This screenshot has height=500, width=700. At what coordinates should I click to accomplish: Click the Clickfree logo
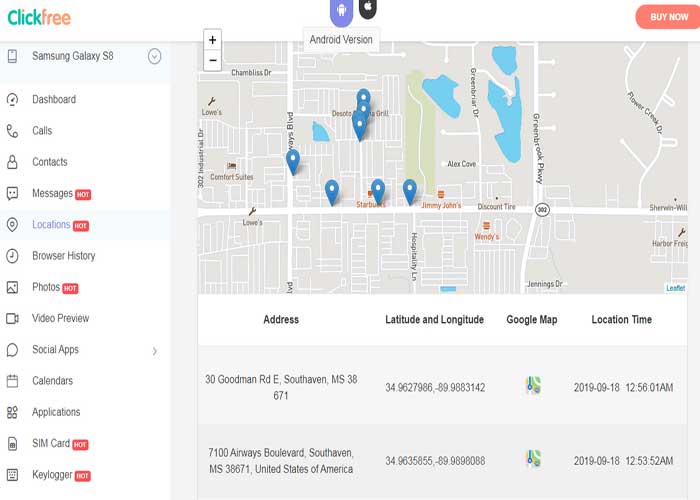pos(39,18)
